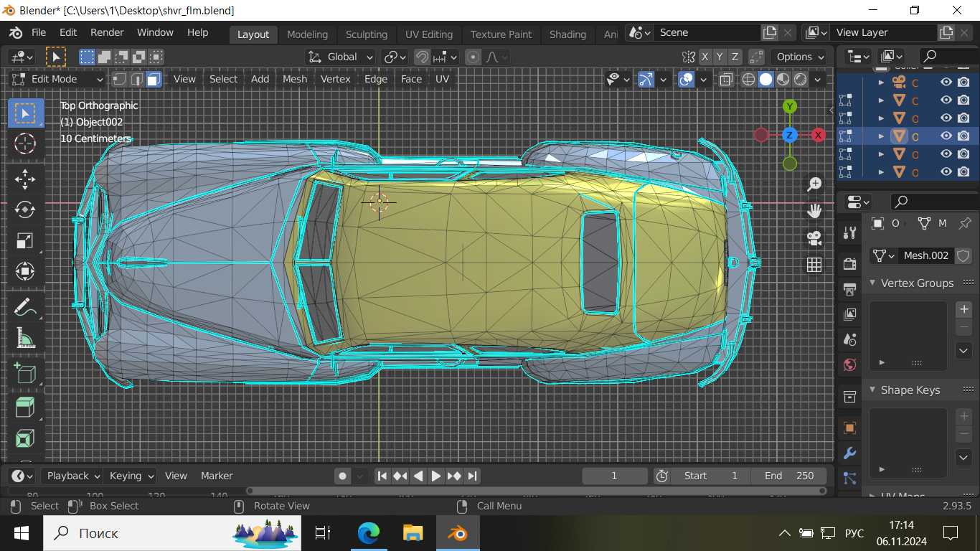Open the Mesh menu
980x551 pixels.
tap(294, 79)
